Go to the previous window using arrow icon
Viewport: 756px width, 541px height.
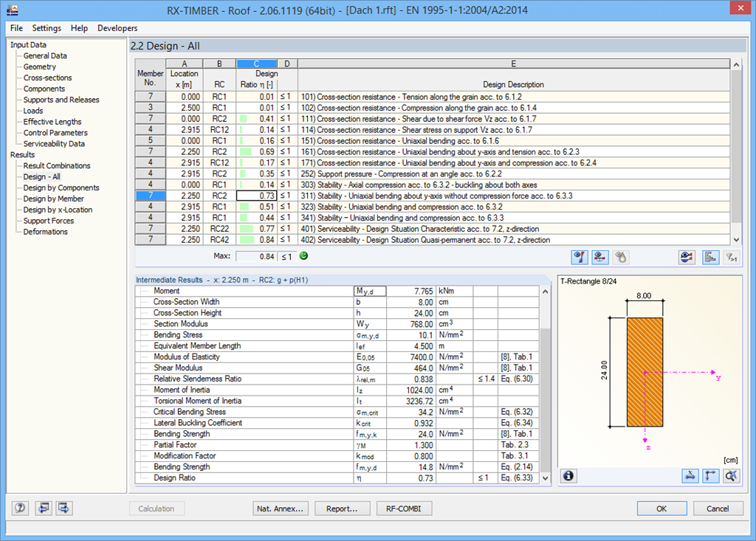42,509
